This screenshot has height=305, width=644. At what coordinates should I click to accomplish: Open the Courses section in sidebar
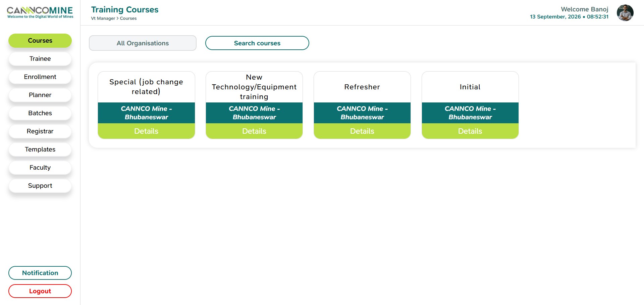pos(40,41)
